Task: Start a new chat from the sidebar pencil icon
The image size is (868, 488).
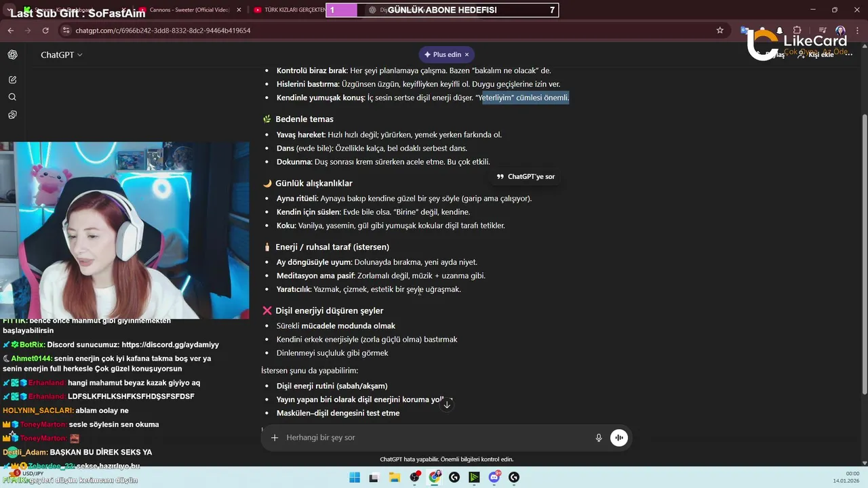Action: tap(13, 80)
